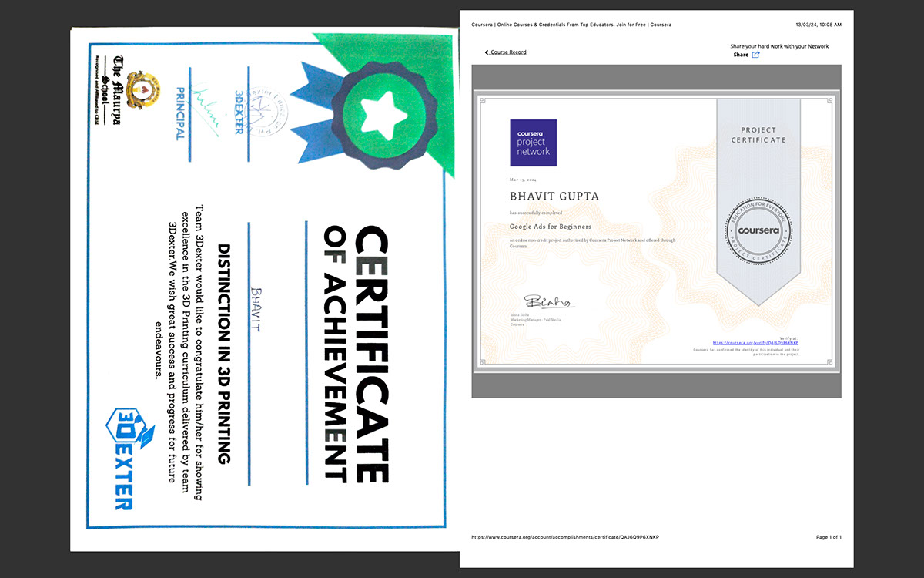Click the page header title starting Coursera | Online Courses
The height and width of the screenshot is (578, 924).
pyautogui.click(x=571, y=25)
